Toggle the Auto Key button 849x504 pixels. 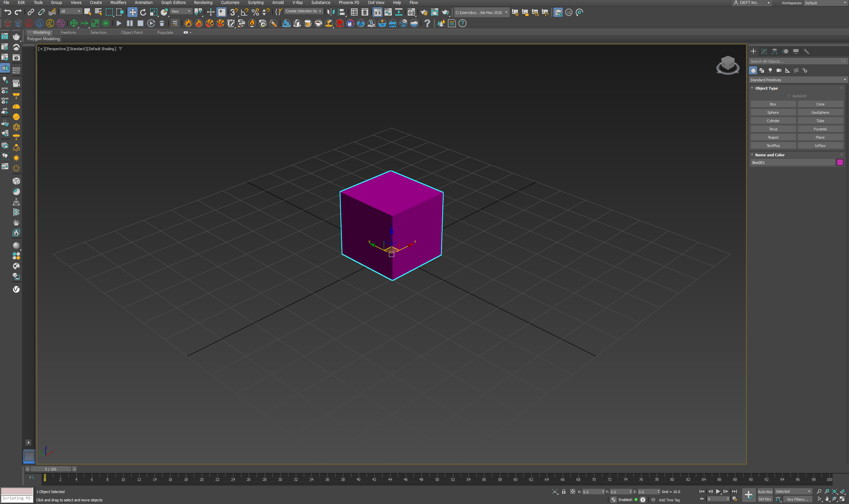click(x=765, y=491)
